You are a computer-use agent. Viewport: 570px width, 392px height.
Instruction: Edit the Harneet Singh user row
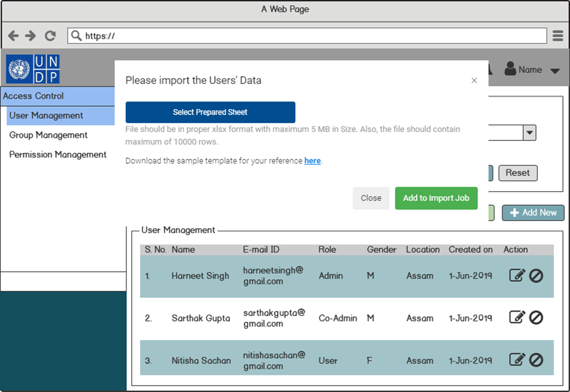517,276
